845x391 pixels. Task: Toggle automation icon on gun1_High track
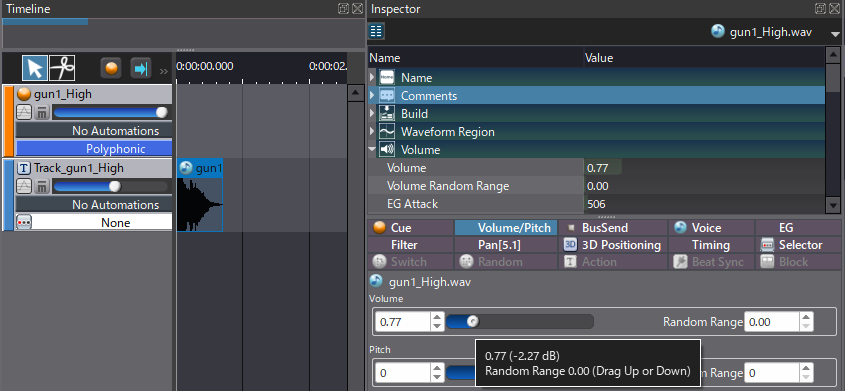[24, 112]
